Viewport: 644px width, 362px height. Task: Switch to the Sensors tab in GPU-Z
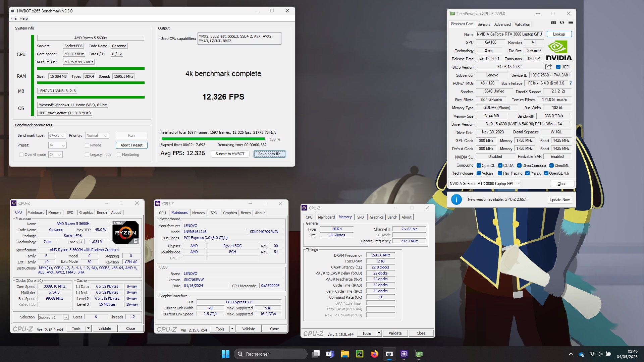pos(484,24)
